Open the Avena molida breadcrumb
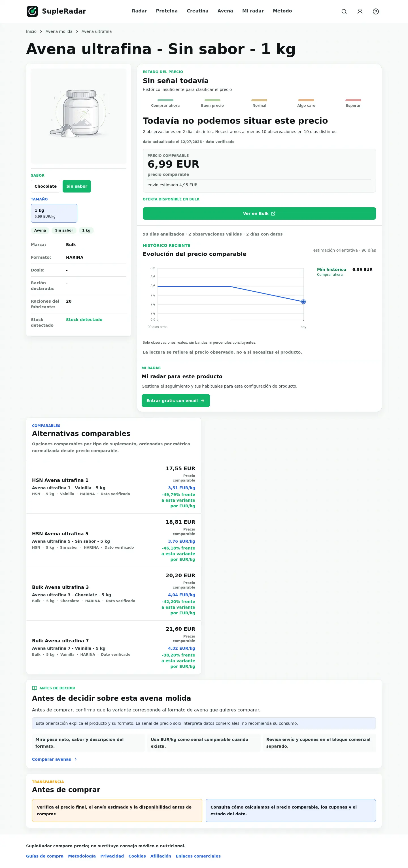This screenshot has width=408, height=868. [59, 31]
